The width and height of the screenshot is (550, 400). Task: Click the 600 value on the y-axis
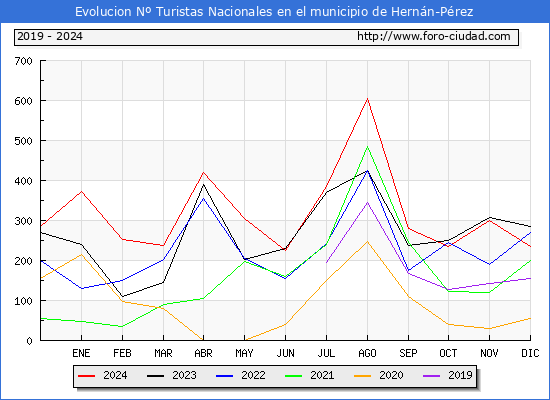pos(23,101)
